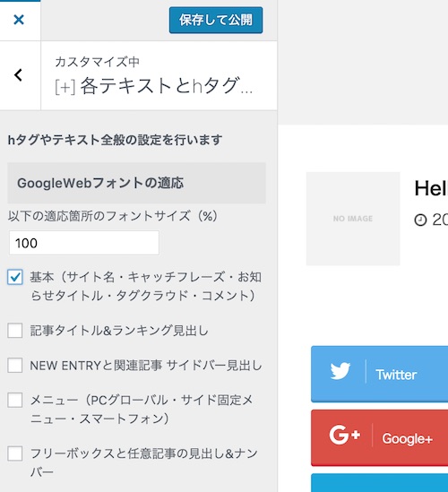Click the Google+ G icon

(344, 435)
